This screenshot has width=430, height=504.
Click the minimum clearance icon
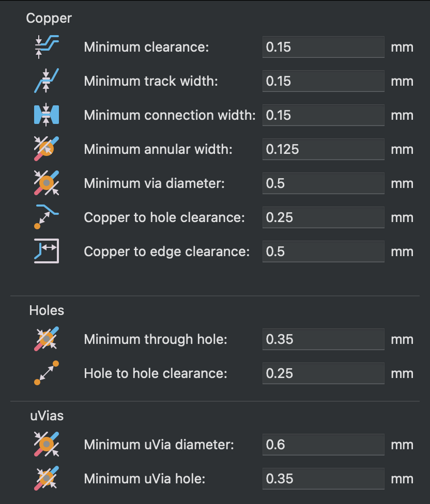(46, 46)
